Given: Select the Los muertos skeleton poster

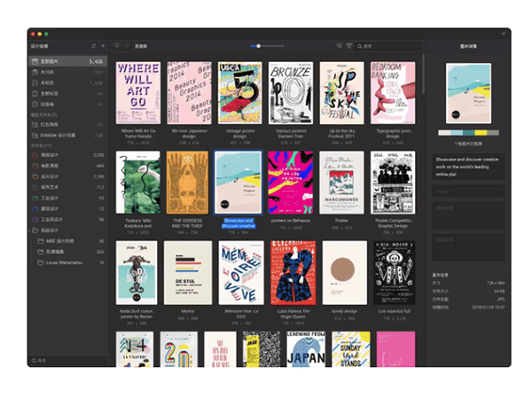Looking at the screenshot, I should (395, 273).
